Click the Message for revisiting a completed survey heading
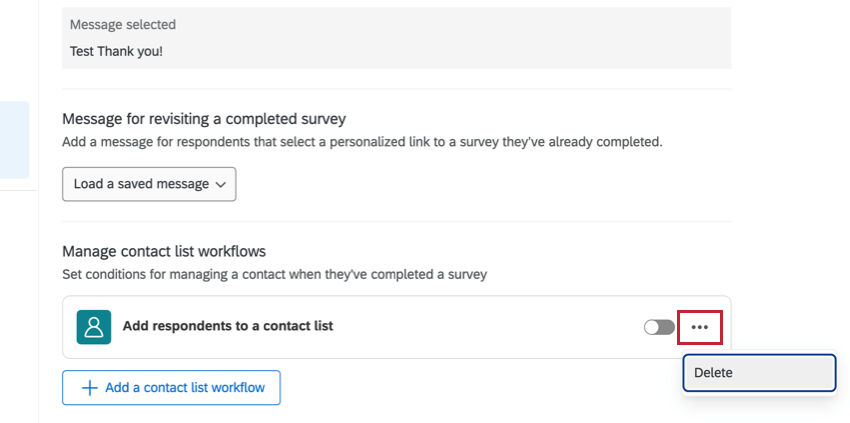Image resolution: width=850 pixels, height=423 pixels. [204, 119]
